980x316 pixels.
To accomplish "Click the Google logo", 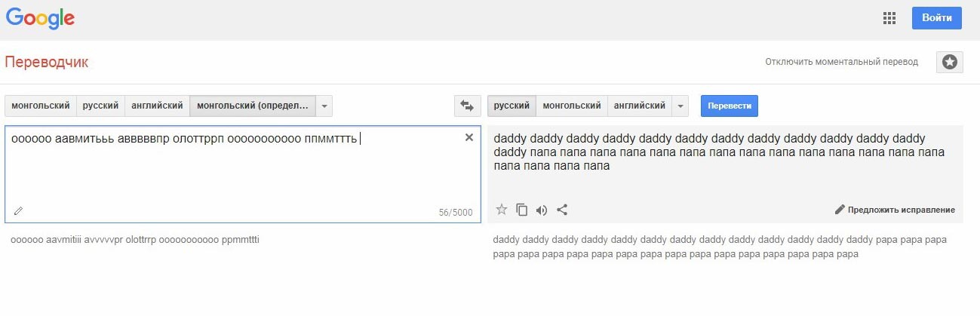I will tap(40, 19).
